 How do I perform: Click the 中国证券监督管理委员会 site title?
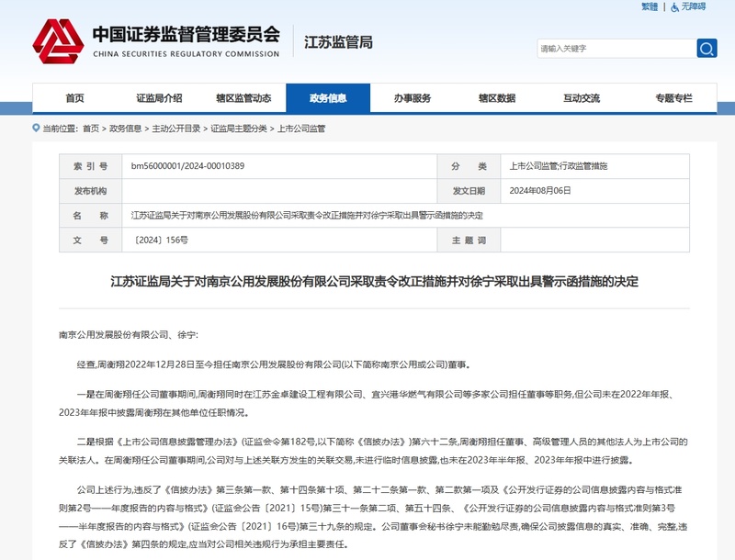click(187, 34)
